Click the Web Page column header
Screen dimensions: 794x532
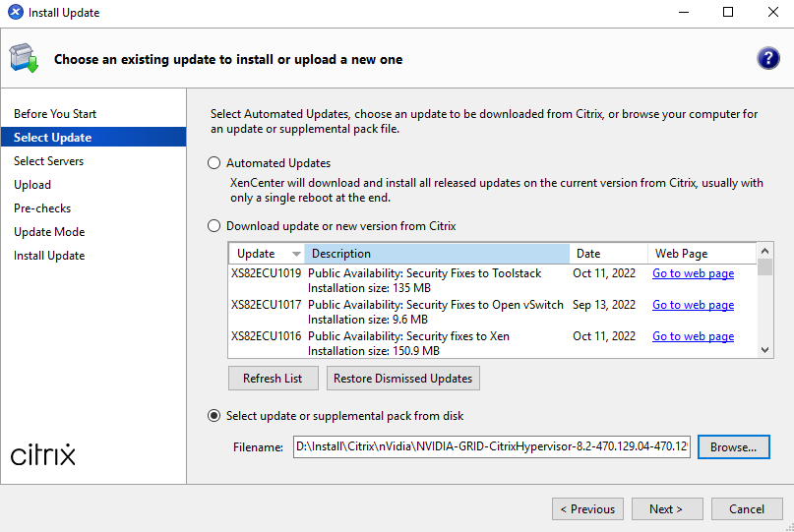coord(702,254)
